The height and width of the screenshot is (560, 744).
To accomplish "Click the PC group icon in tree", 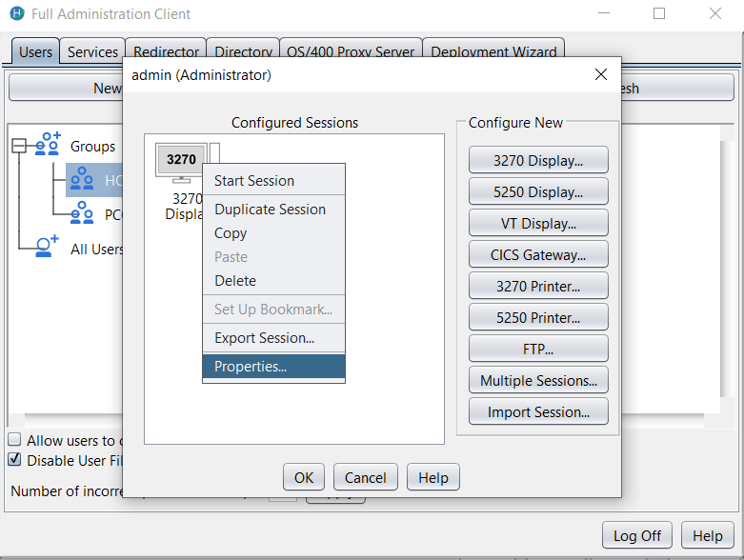I will pyautogui.click(x=81, y=214).
